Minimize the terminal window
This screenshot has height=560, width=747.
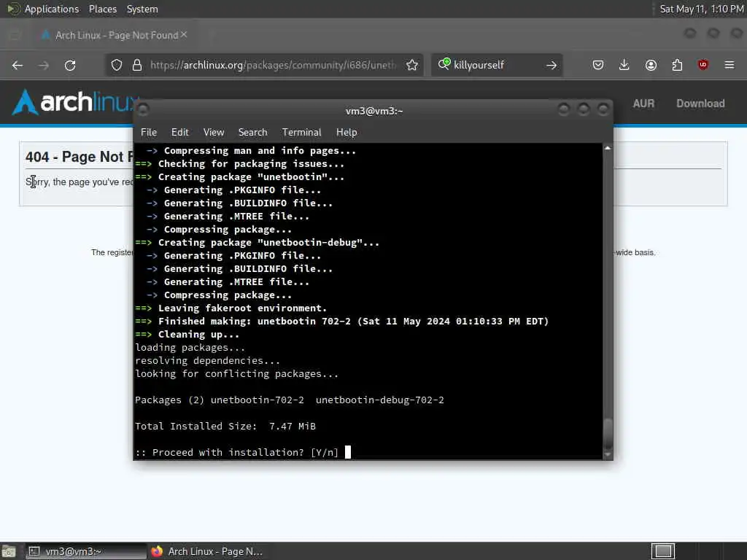pos(564,110)
